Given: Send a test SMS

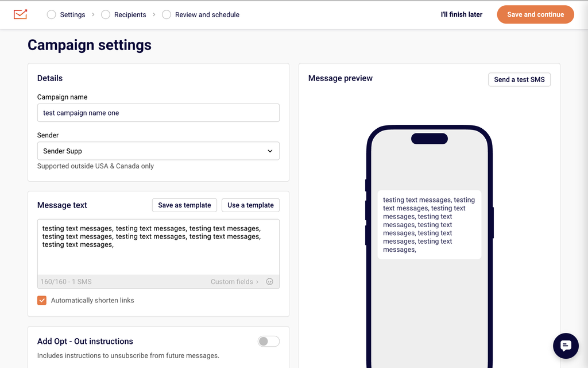Looking at the screenshot, I should click(519, 79).
